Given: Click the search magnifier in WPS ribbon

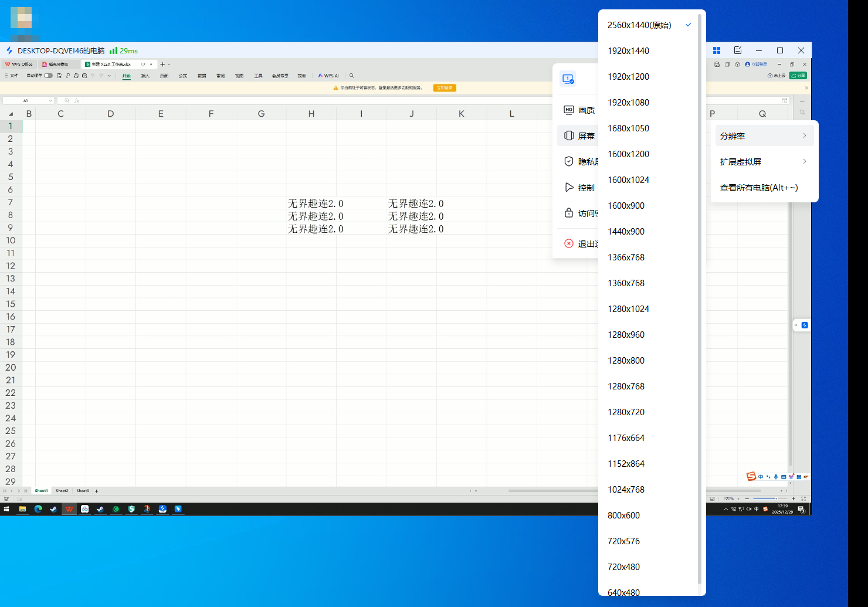Looking at the screenshot, I should tap(352, 76).
